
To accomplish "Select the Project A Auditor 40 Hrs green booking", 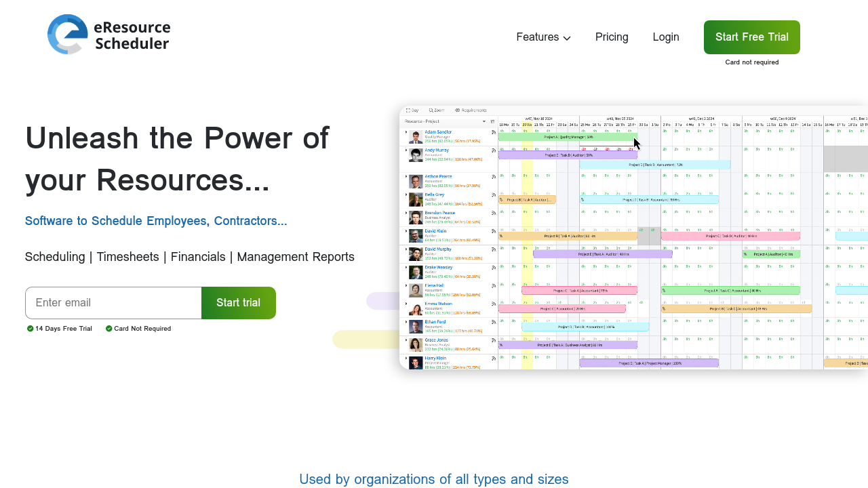I will pos(771,254).
